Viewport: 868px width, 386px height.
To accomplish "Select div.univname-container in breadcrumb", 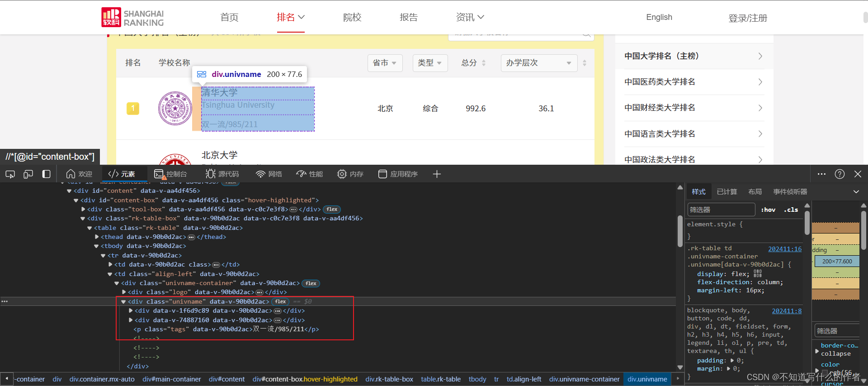I will 584,379.
